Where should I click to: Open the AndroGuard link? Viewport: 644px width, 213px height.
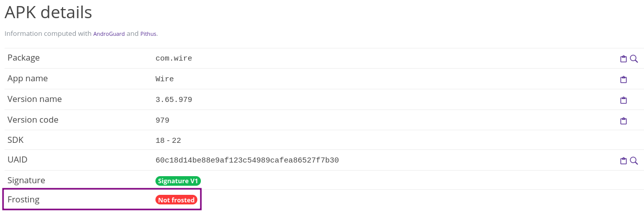tap(109, 34)
